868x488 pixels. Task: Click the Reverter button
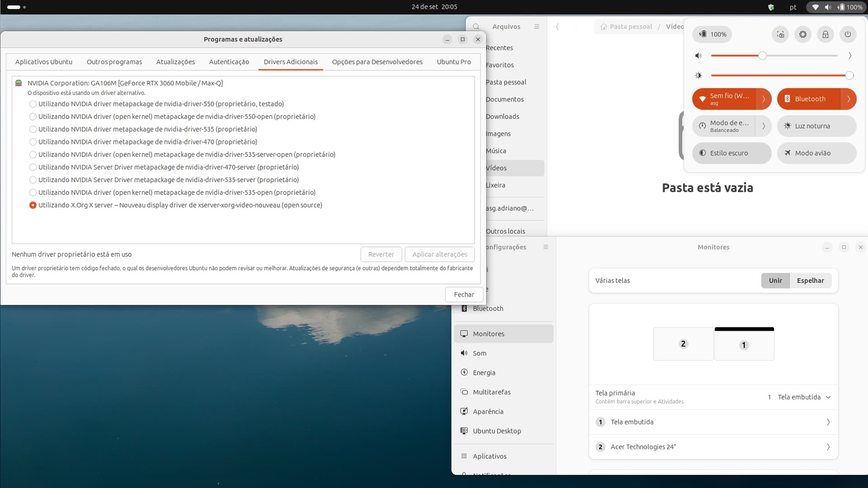(381, 255)
